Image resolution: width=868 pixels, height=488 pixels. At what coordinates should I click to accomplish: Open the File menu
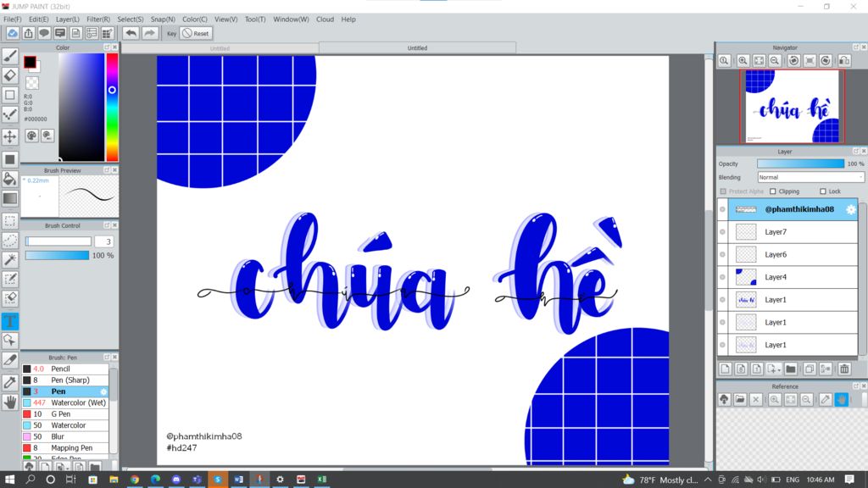coord(12,19)
